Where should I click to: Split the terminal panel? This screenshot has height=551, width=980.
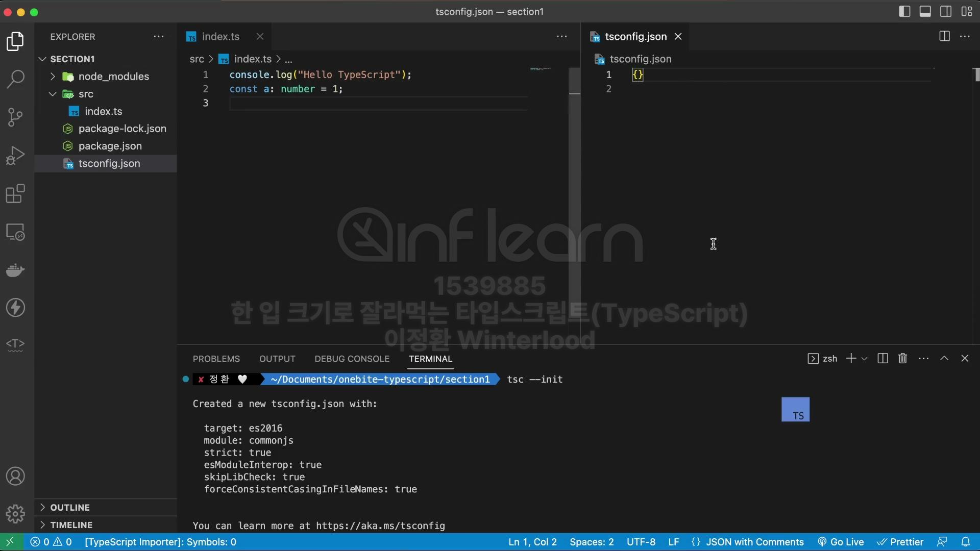(883, 359)
